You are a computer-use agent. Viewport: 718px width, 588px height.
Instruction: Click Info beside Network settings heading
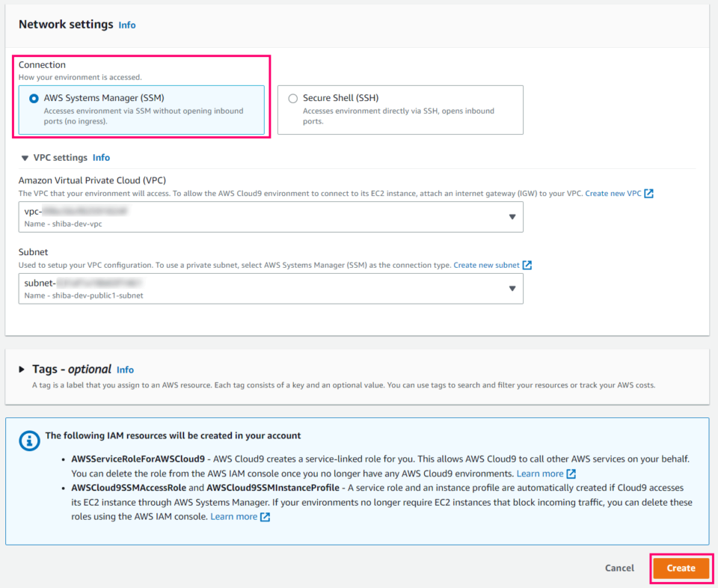(126, 25)
